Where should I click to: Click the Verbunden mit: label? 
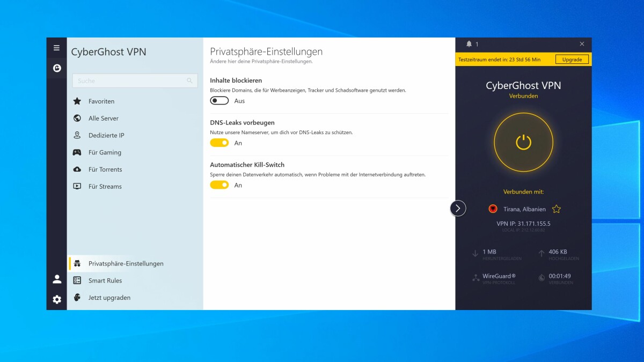click(523, 191)
